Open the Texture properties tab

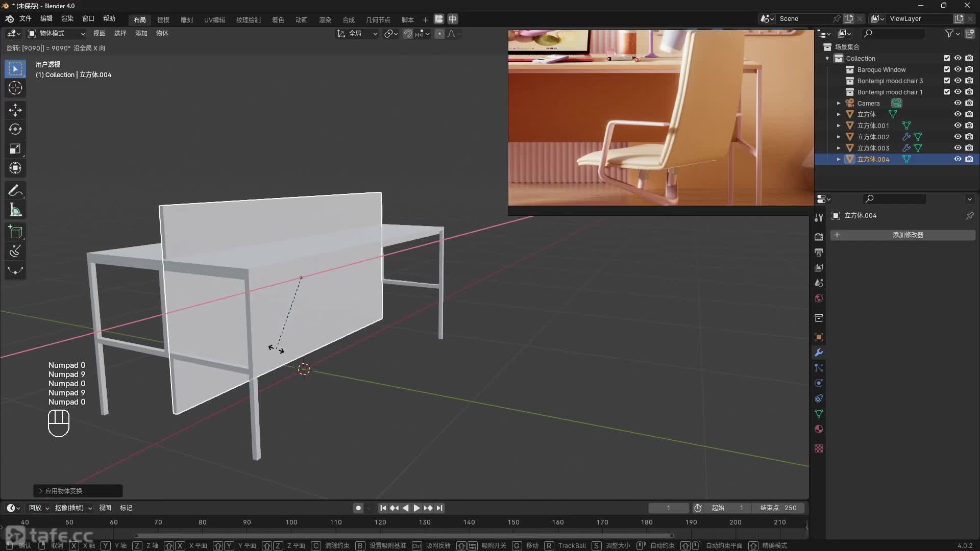[x=819, y=448]
